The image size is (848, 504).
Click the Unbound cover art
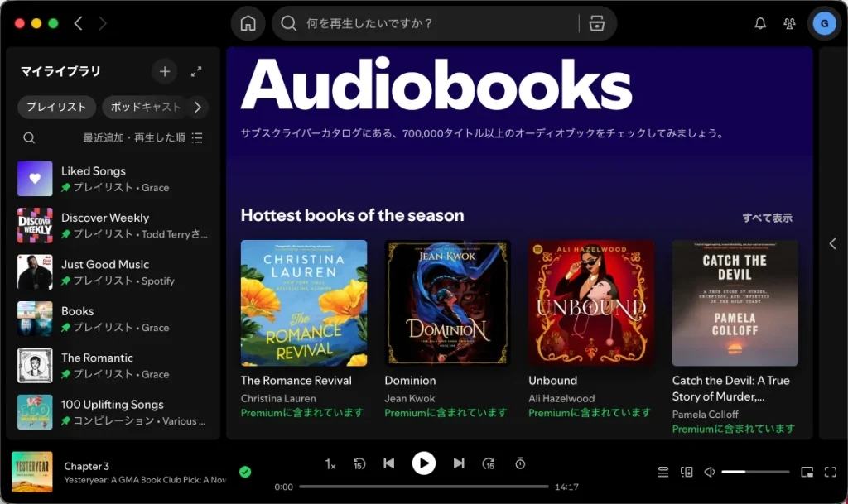(x=591, y=303)
